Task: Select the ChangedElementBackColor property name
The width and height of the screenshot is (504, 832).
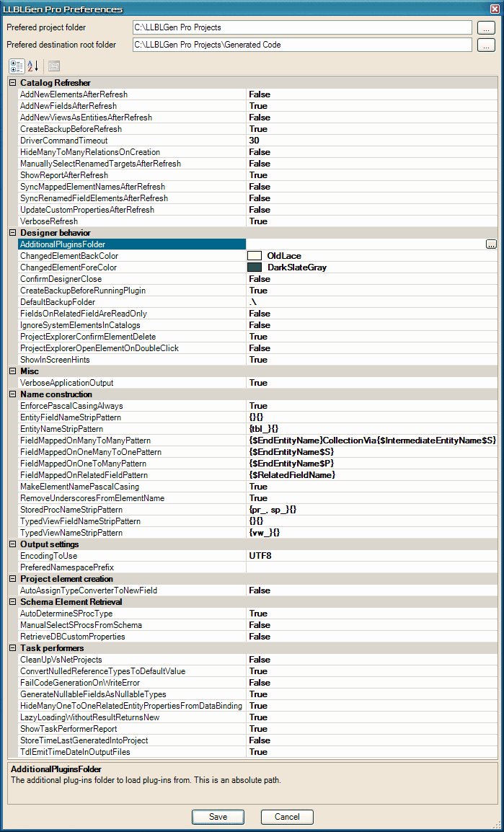Action: tap(69, 256)
